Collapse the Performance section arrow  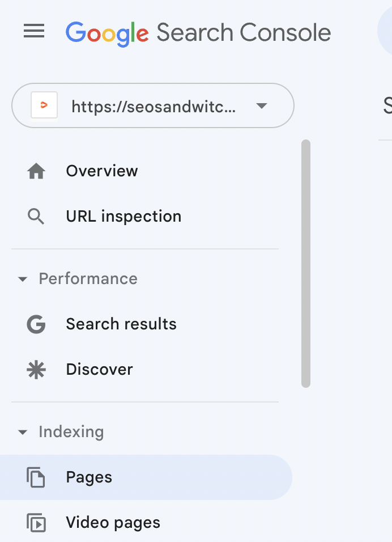23,280
